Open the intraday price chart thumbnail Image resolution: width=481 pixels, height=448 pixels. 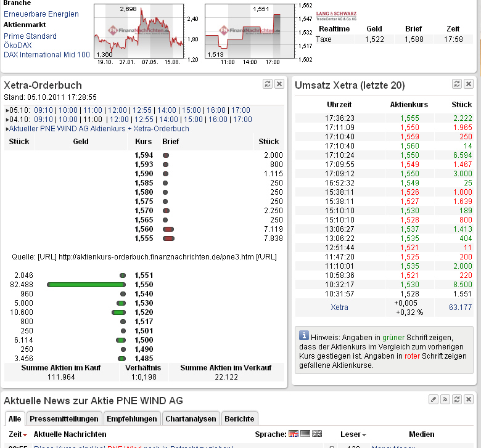pos(250,31)
